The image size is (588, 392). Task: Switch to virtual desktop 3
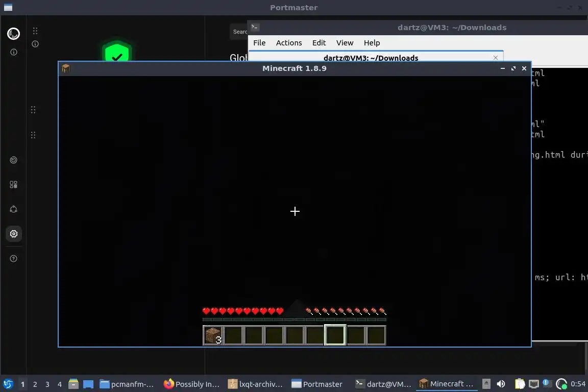pyautogui.click(x=47, y=384)
